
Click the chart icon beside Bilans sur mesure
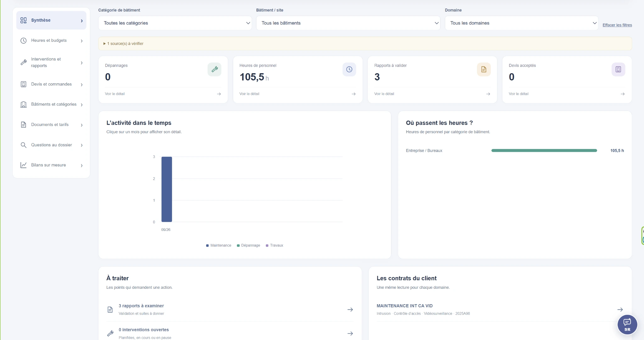[24, 165]
